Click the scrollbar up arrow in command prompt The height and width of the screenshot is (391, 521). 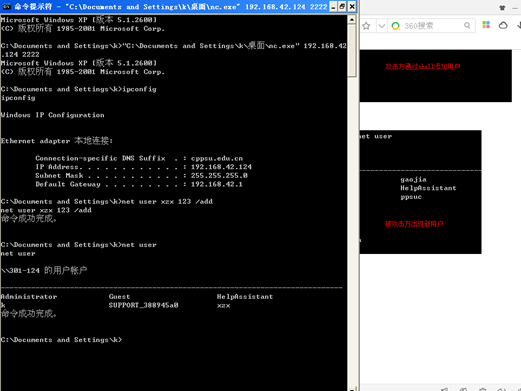pyautogui.click(x=352, y=20)
